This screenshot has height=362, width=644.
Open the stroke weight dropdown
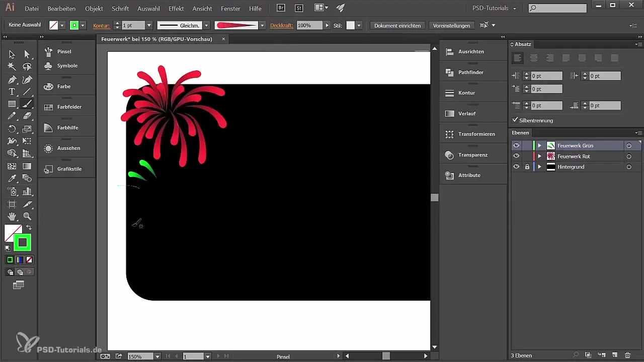[149, 25]
